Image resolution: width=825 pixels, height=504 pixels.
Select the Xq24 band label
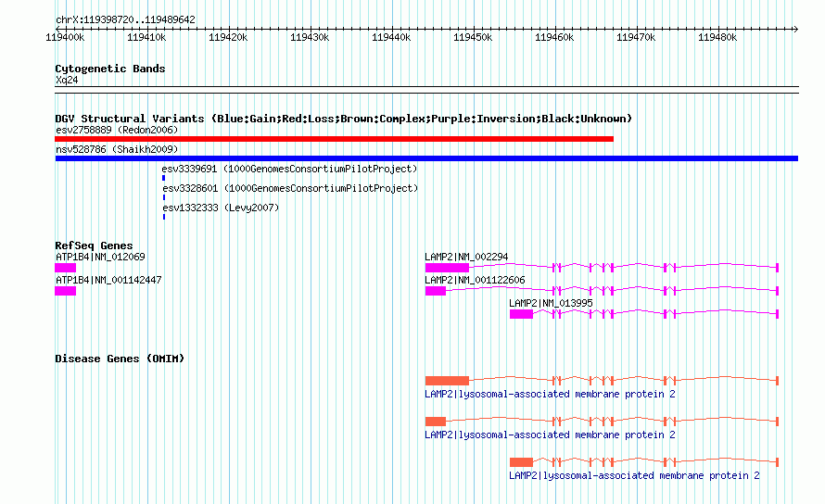(67, 80)
